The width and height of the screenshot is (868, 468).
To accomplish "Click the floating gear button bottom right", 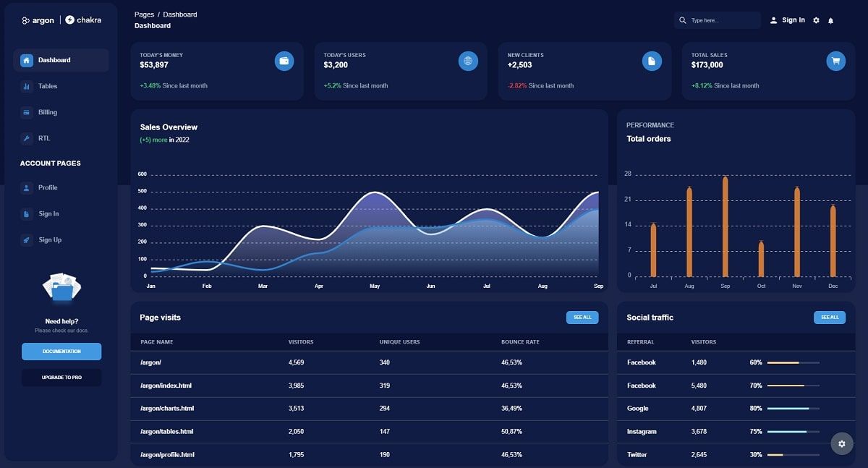I will pyautogui.click(x=841, y=443).
